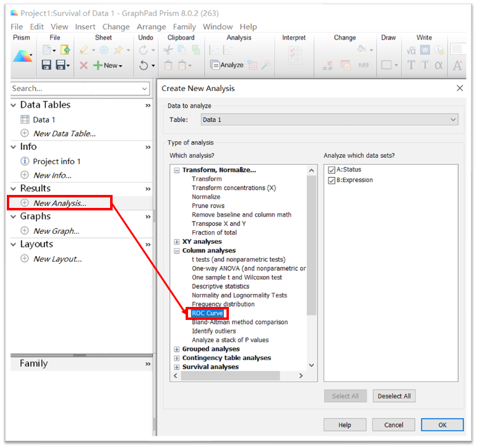Click the sheet highlight pen icon
477x448 pixels.
click(84, 50)
